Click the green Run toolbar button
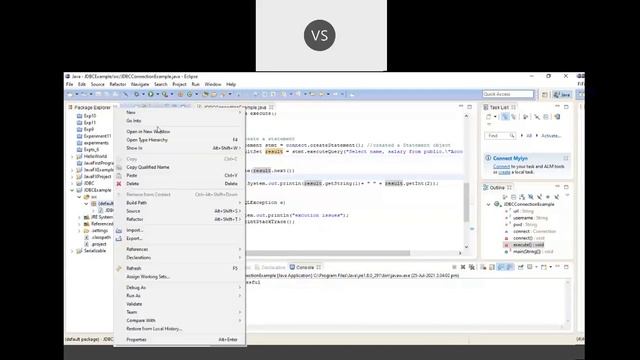Screen dimensions: 640x360 point(151,94)
